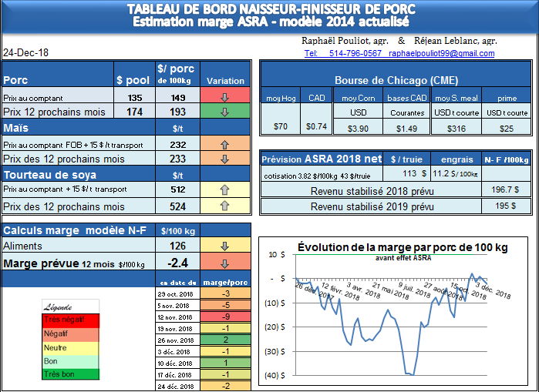This screenshot has width=539, height=392.
Task: Click the 12 nov. 2018 margin value -9
Action: (225, 317)
